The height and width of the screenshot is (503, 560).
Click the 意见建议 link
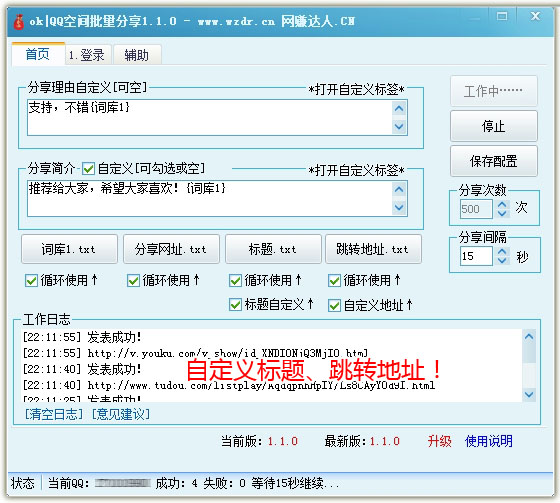coord(121,414)
